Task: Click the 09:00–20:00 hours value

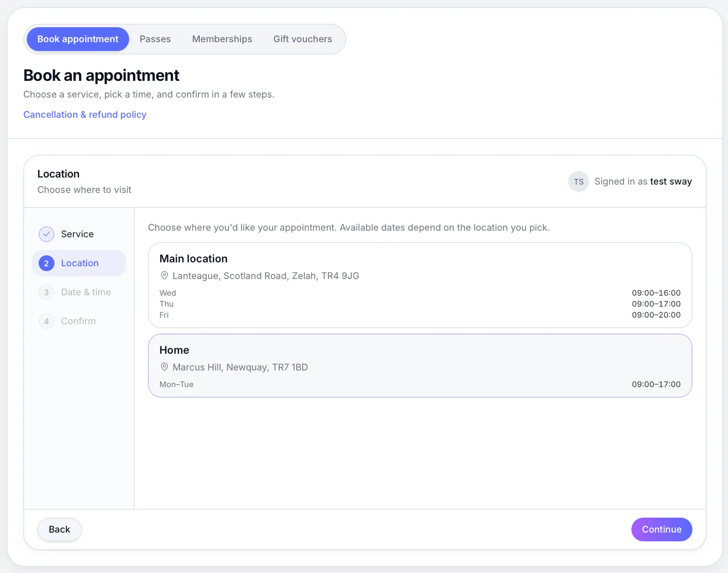Action: click(x=656, y=315)
